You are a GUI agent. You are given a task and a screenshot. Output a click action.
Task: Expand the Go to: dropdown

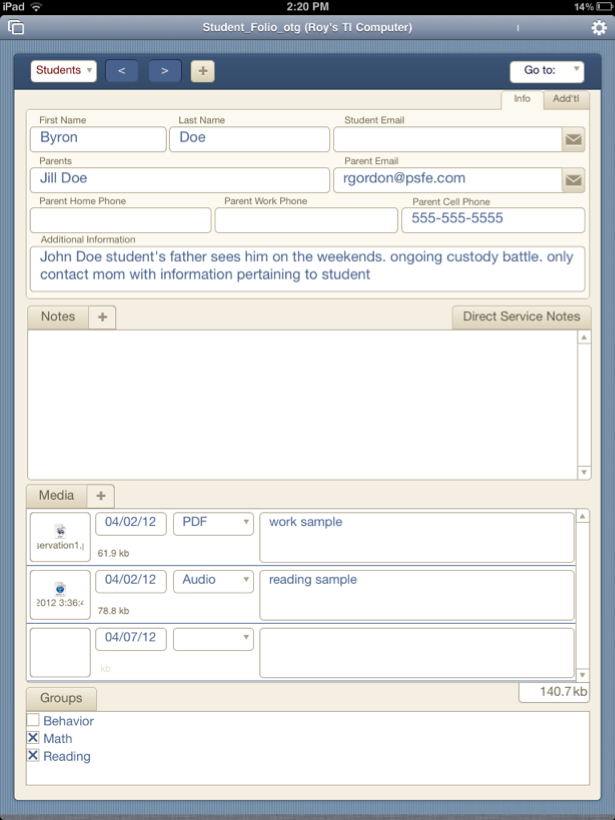[x=547, y=71]
